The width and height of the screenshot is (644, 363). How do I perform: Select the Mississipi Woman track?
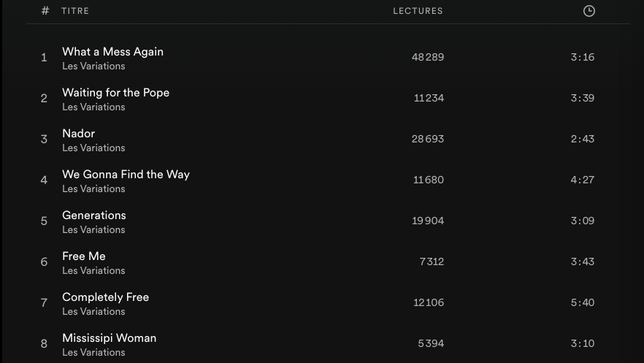[109, 338]
